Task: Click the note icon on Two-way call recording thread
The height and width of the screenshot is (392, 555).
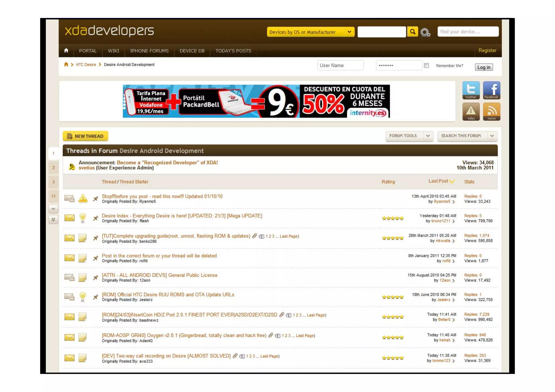Action: tap(82, 358)
